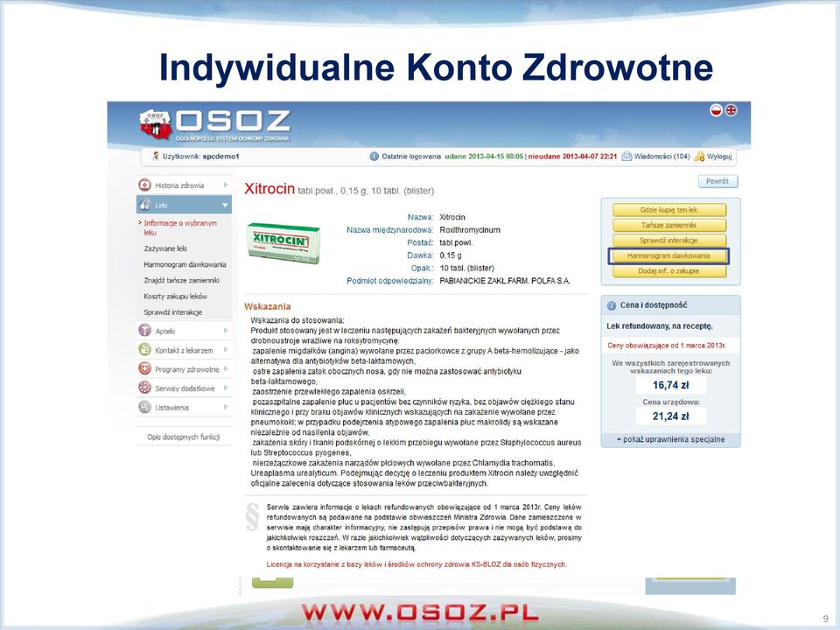Click the Apteki sidebar icon
This screenshot has width=840, height=630.
tap(144, 331)
